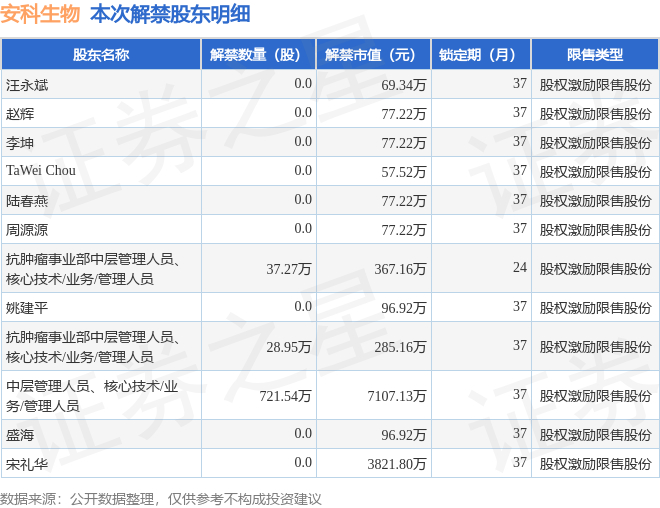660x508 pixels.
Task: Click the 股东名称 column header
Action: click(x=101, y=54)
